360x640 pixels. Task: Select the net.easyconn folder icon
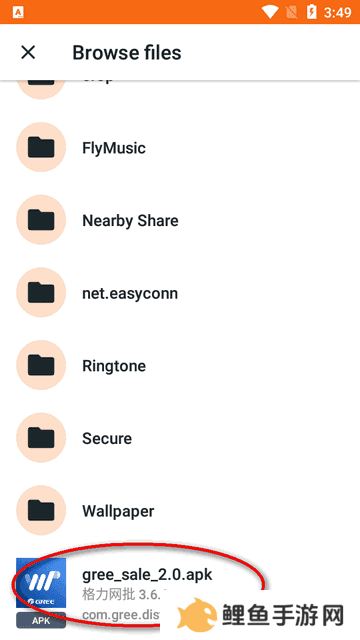click(41, 293)
